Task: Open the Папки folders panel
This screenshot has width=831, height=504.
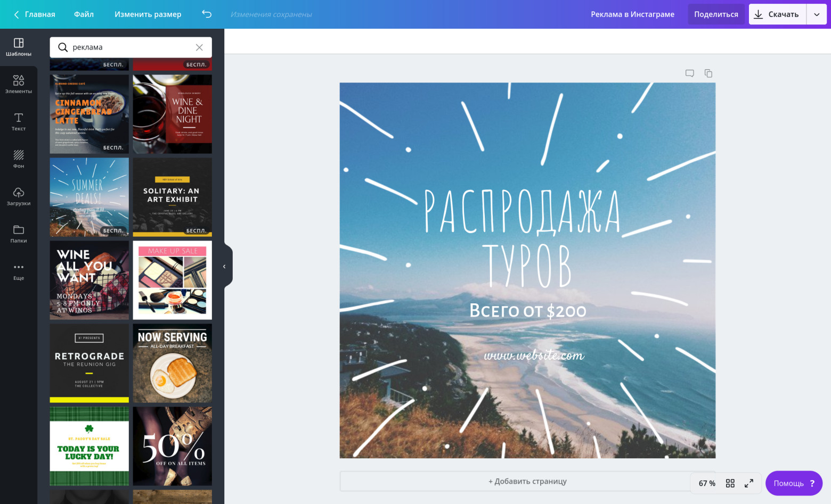Action: [x=19, y=233]
